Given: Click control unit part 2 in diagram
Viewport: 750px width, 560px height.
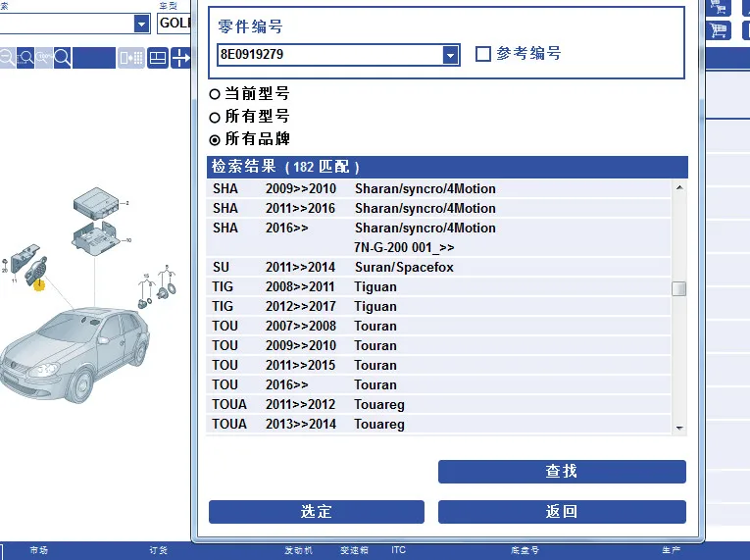Looking at the screenshot, I should click(96, 203).
